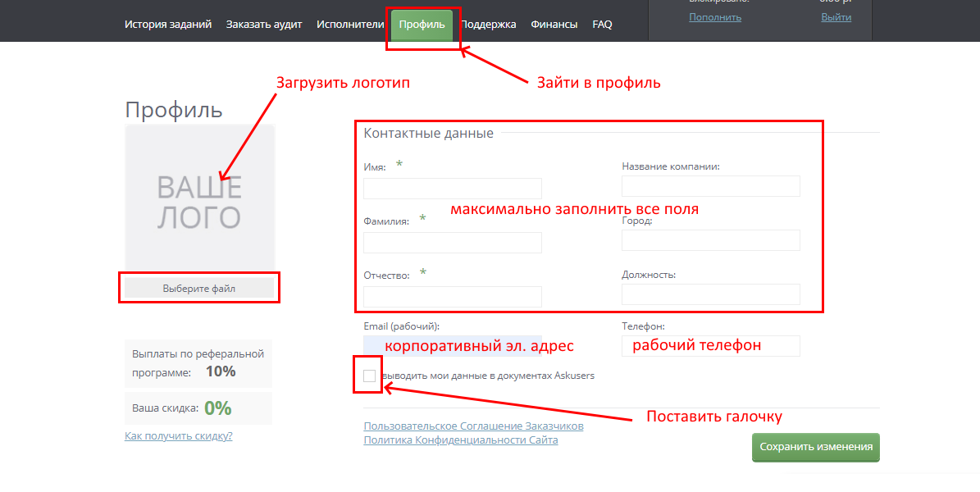Click the 10% referral payout value
980x492 pixels.
tap(221, 371)
